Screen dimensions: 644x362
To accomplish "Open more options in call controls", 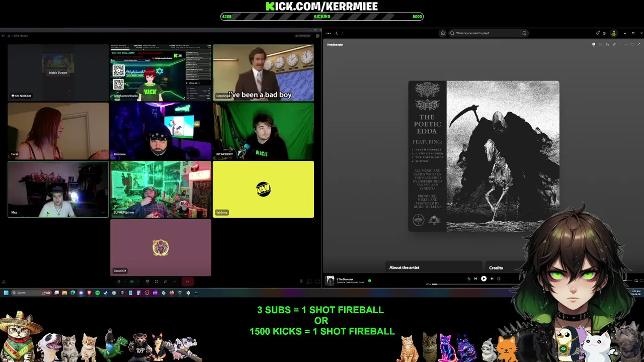I will [x=175, y=282].
